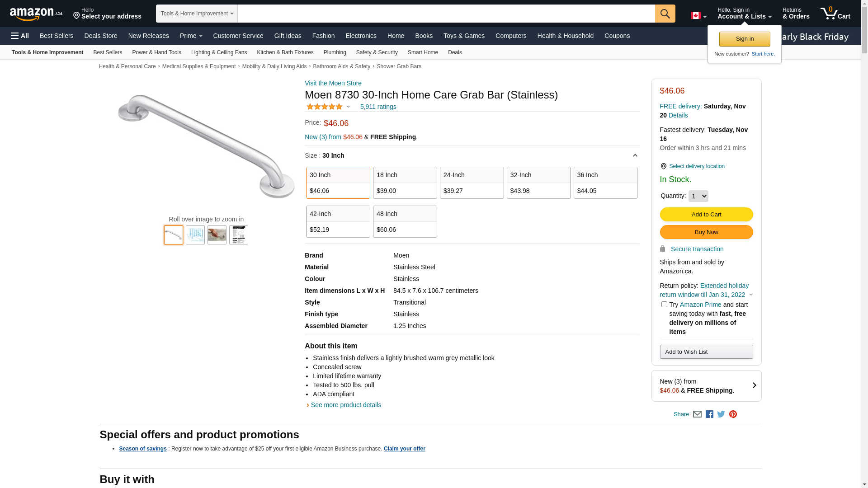868x488 pixels.
Task: Open the cart icon
Action: pyautogui.click(x=835, y=14)
